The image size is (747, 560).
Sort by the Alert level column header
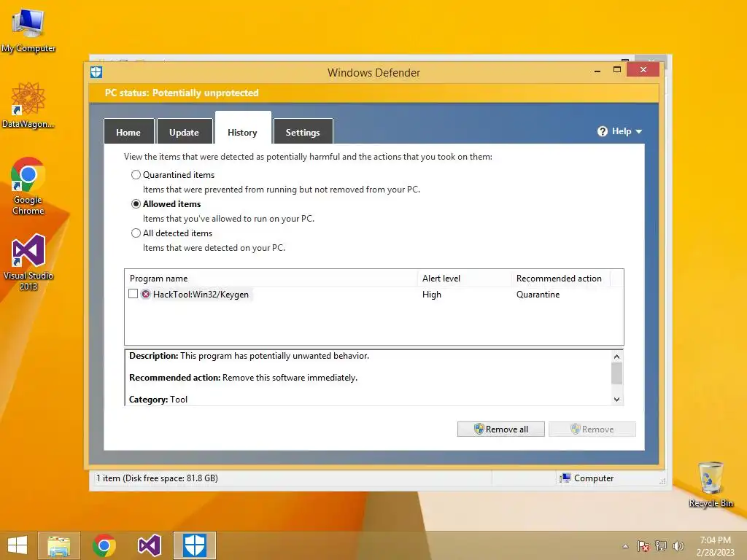[464, 278]
